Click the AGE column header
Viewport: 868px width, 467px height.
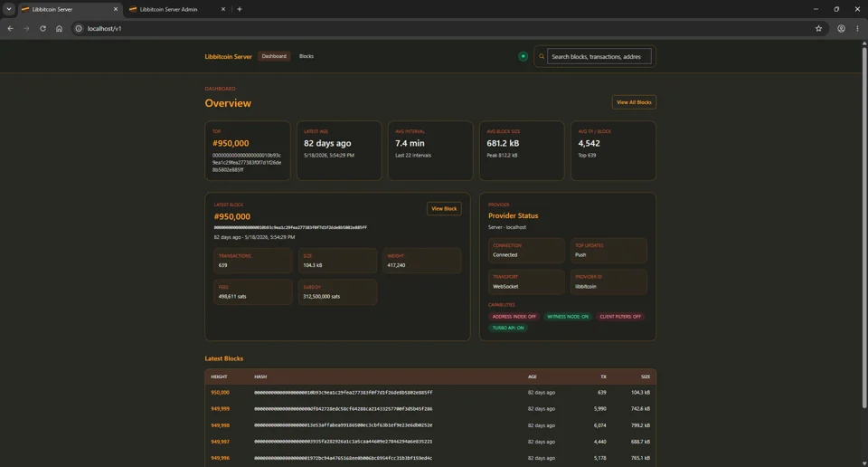coord(532,376)
